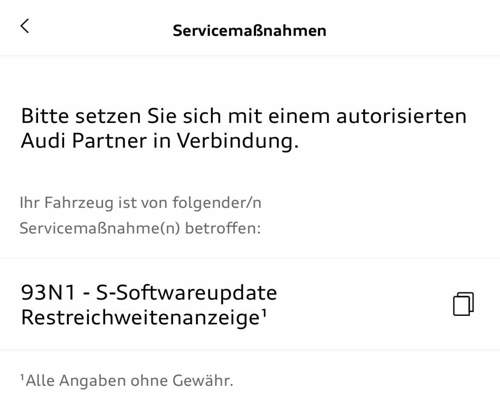
Task: Go back using the top-left chevron arrow
Action: (25, 26)
